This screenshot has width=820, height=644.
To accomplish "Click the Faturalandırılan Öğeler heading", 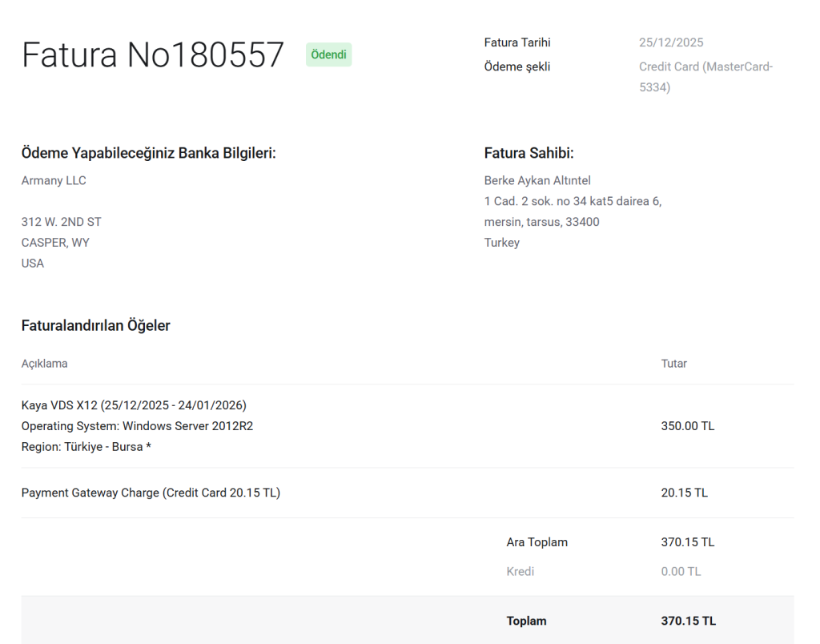I will pyautogui.click(x=95, y=325).
